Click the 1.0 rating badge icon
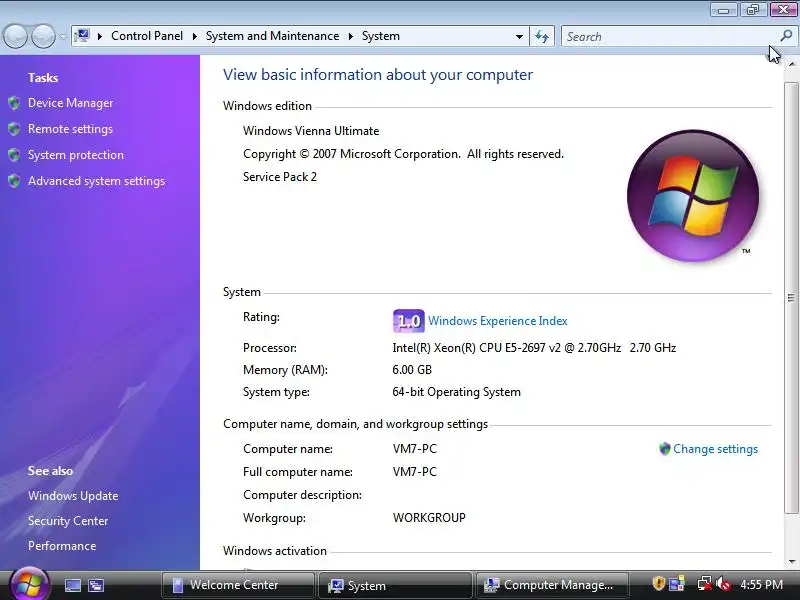800x600 pixels. 409,321
